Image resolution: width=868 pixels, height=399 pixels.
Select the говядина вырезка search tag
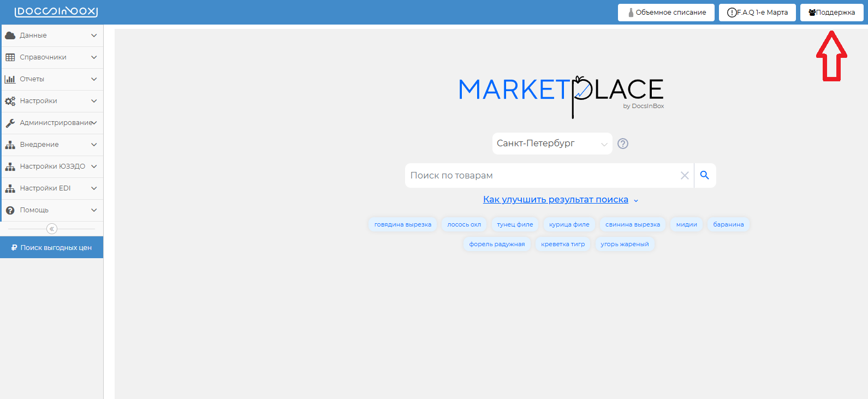tap(402, 224)
